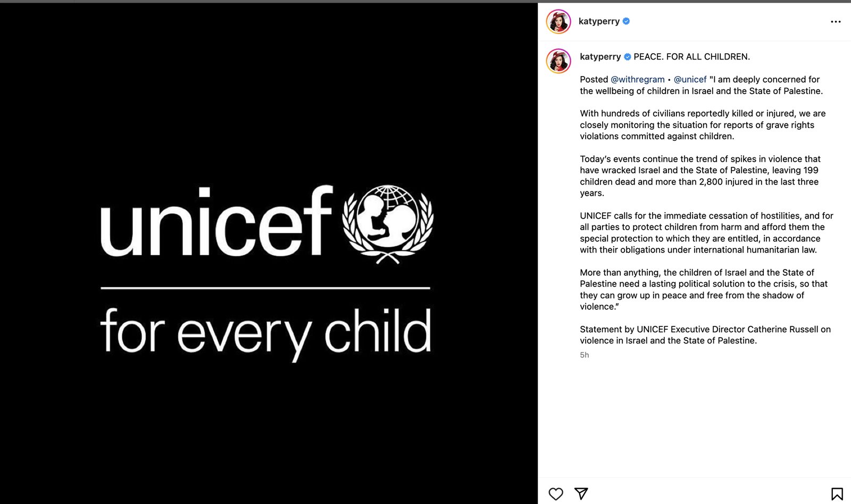The image size is (851, 504).
Task: Click the paragraph starting "Today's events continue"
Action: coord(700,176)
